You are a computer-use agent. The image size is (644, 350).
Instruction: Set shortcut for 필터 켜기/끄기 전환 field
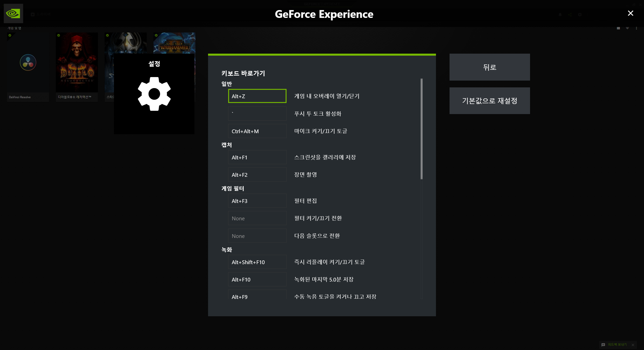(257, 218)
